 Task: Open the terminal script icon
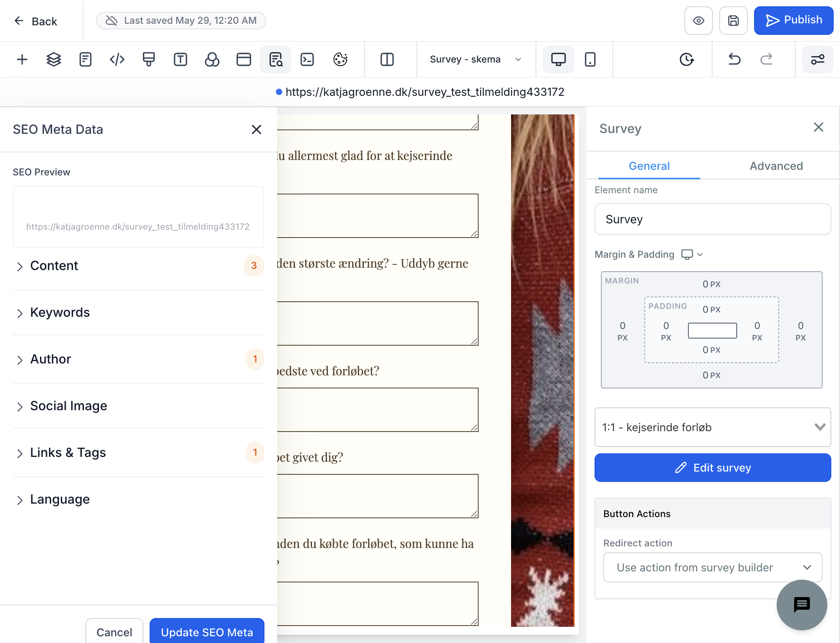(307, 59)
